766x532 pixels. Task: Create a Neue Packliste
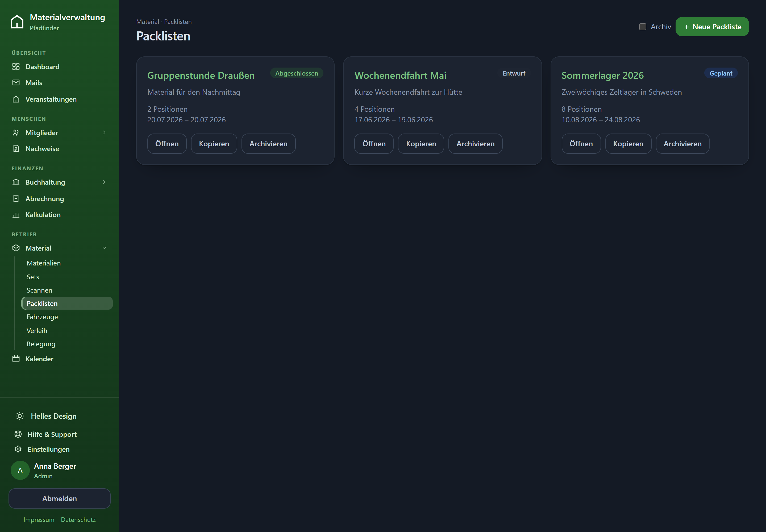[x=712, y=27]
